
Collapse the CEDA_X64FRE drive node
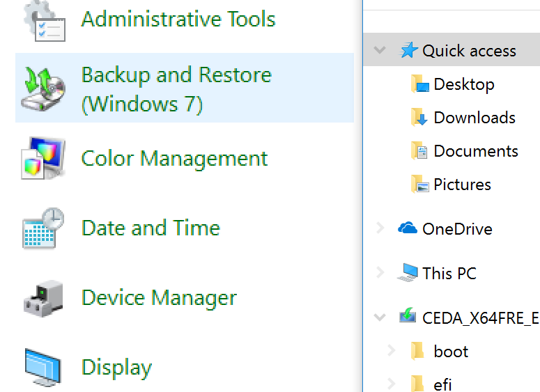(x=380, y=317)
